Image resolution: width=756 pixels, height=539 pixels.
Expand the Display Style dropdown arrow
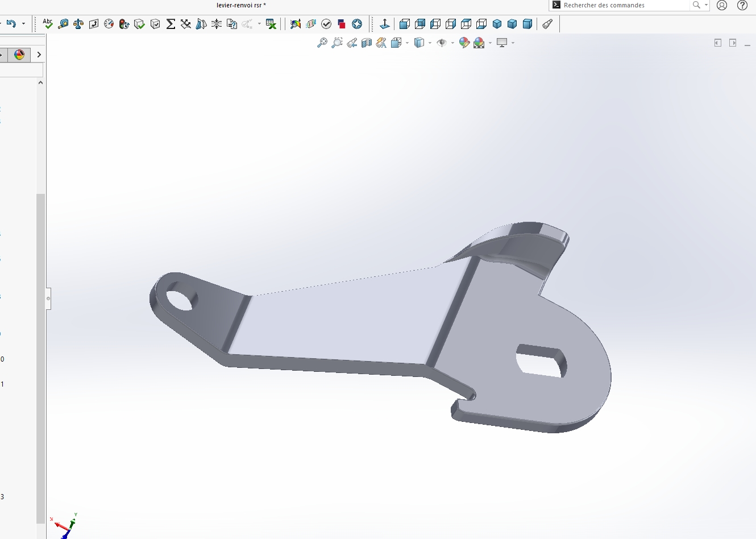430,43
